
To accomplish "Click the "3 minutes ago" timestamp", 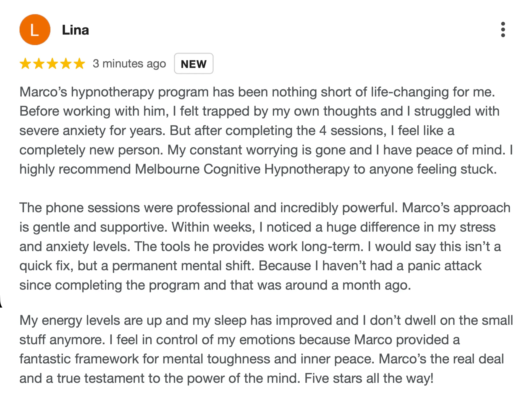I will tap(129, 64).
